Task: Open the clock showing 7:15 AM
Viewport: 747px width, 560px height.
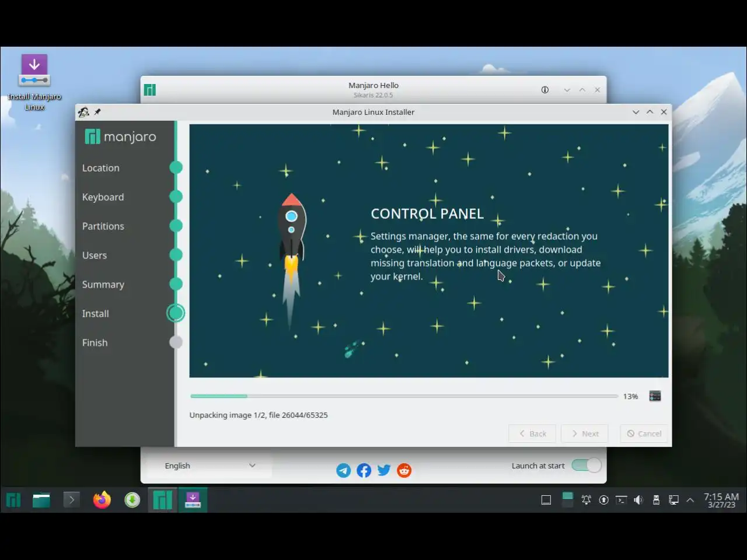Action: point(721,500)
